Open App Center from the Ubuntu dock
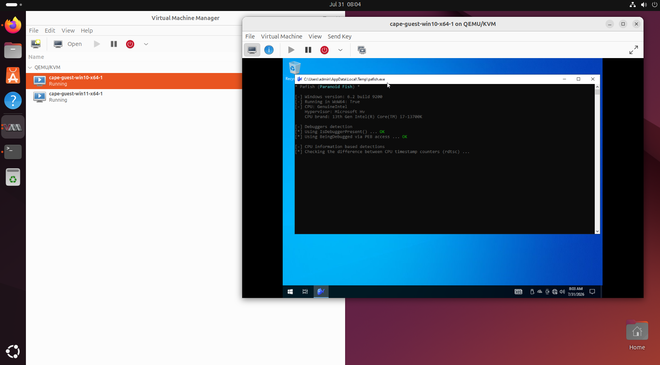The image size is (660, 365). (13, 76)
